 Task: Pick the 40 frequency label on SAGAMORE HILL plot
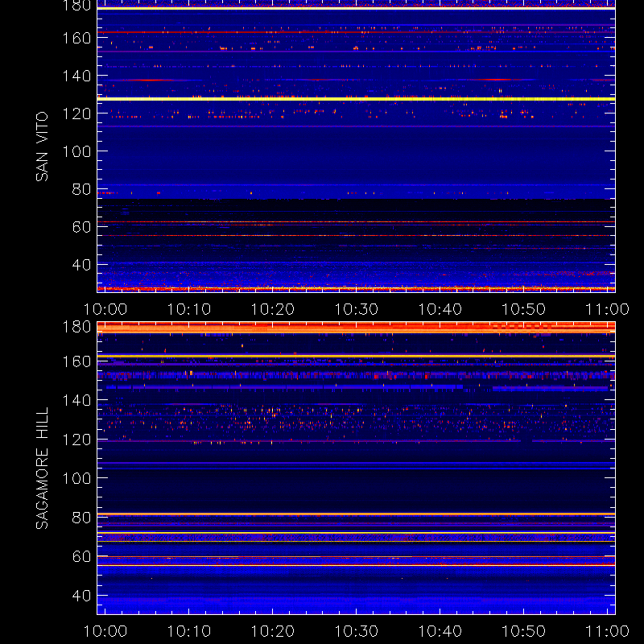(81, 596)
